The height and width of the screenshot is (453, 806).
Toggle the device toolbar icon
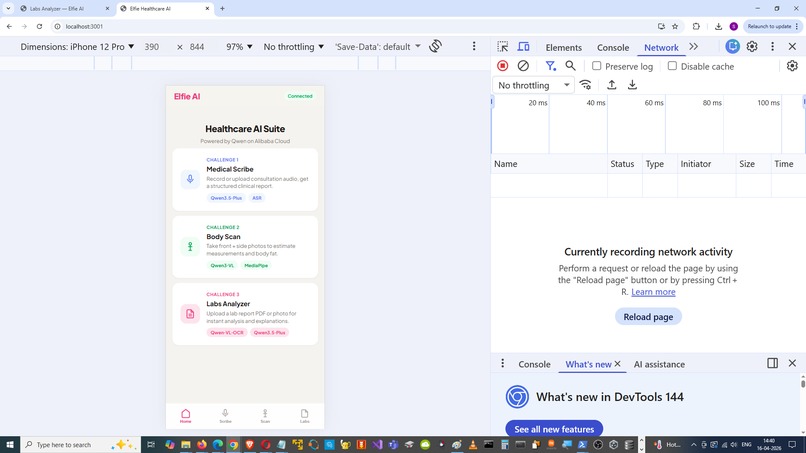[523, 47]
